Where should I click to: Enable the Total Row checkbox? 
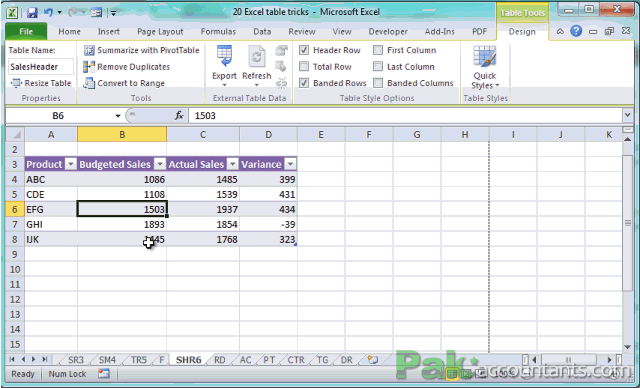pos(304,67)
